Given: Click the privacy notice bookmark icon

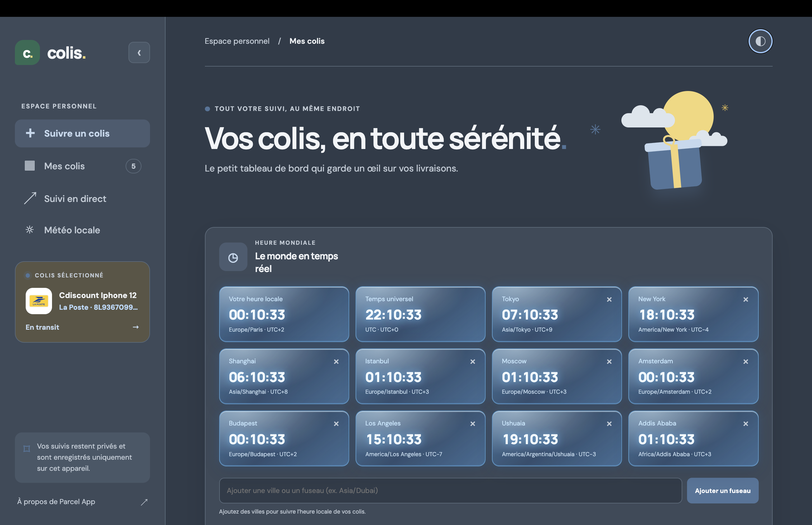Looking at the screenshot, I should click(27, 449).
